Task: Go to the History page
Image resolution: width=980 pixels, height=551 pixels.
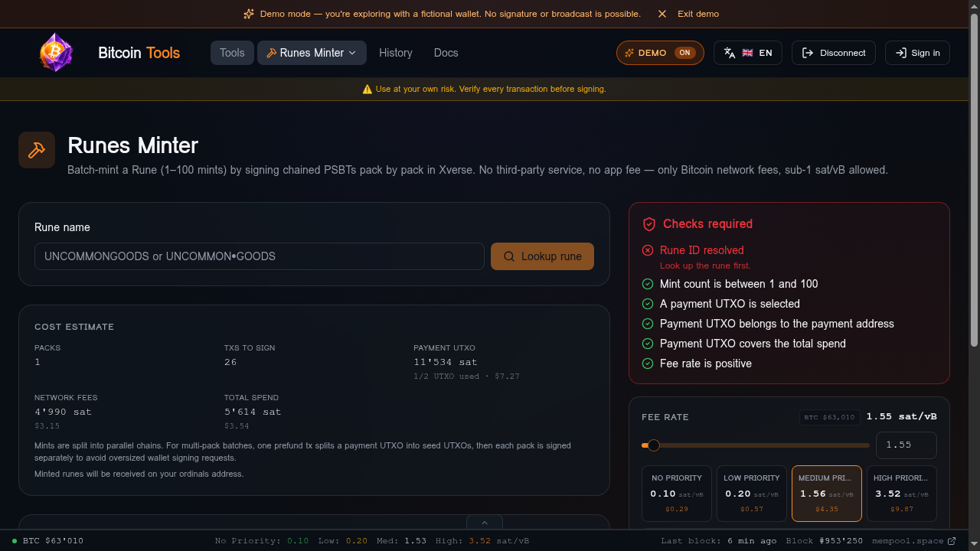Action: 396,53
